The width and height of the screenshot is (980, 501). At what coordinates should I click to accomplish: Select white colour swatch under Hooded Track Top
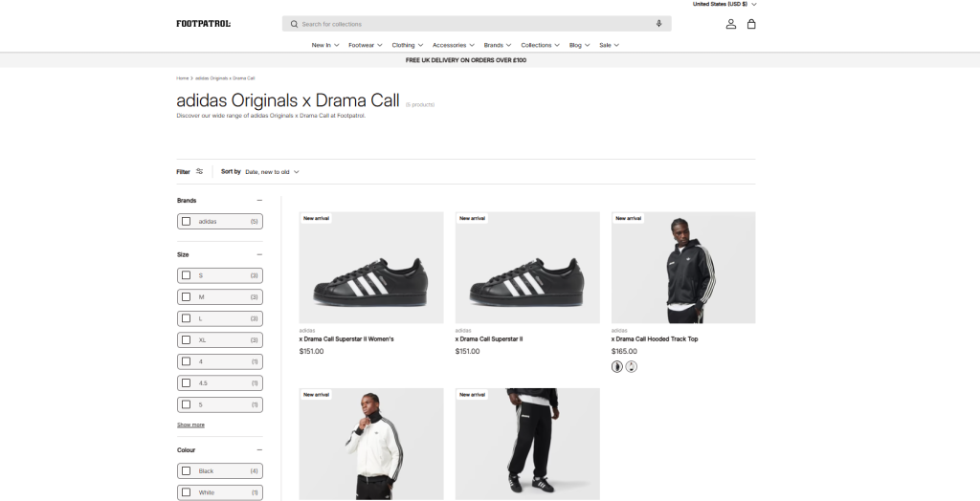click(632, 367)
